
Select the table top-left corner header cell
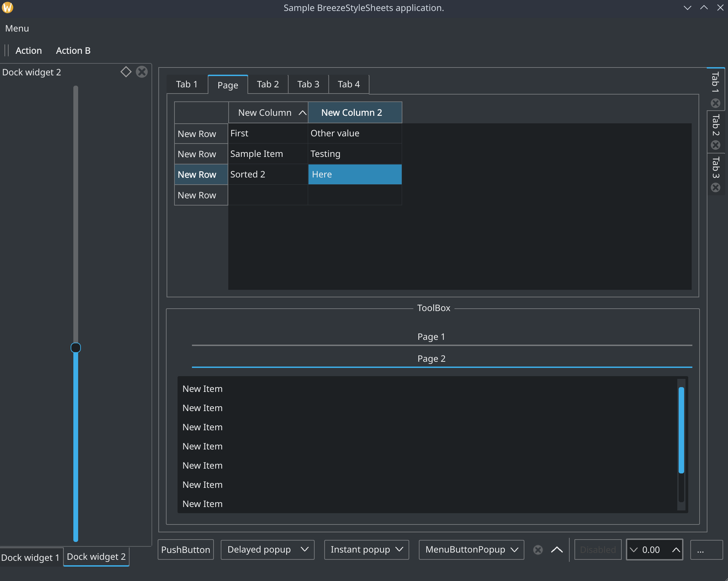201,113
